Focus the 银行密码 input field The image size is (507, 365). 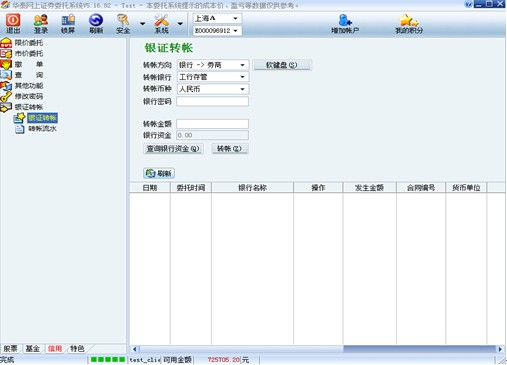(x=212, y=101)
